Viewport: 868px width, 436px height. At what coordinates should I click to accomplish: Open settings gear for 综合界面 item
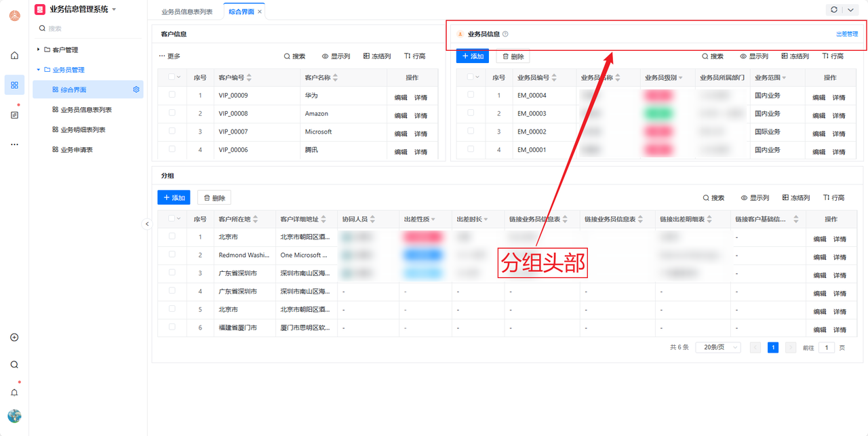tap(136, 90)
